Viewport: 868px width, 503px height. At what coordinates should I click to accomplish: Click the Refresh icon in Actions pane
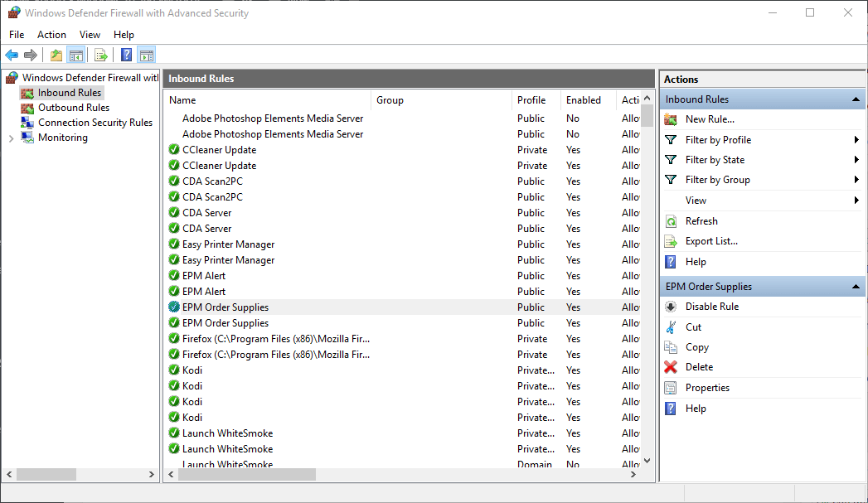670,220
